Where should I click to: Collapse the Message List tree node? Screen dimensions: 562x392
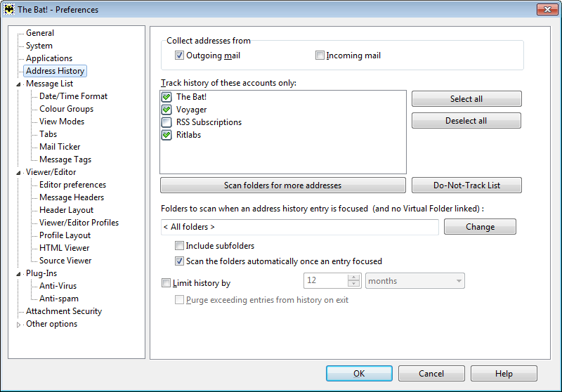pos(18,84)
